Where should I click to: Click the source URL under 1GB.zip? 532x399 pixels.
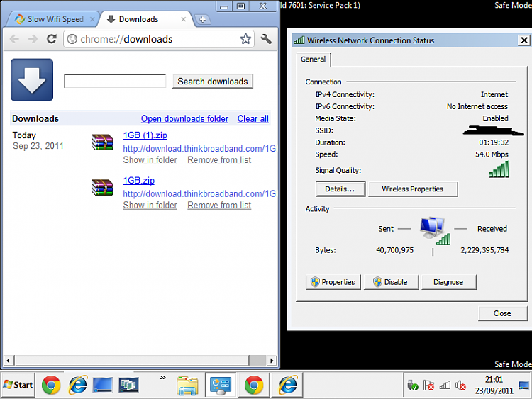200,193
